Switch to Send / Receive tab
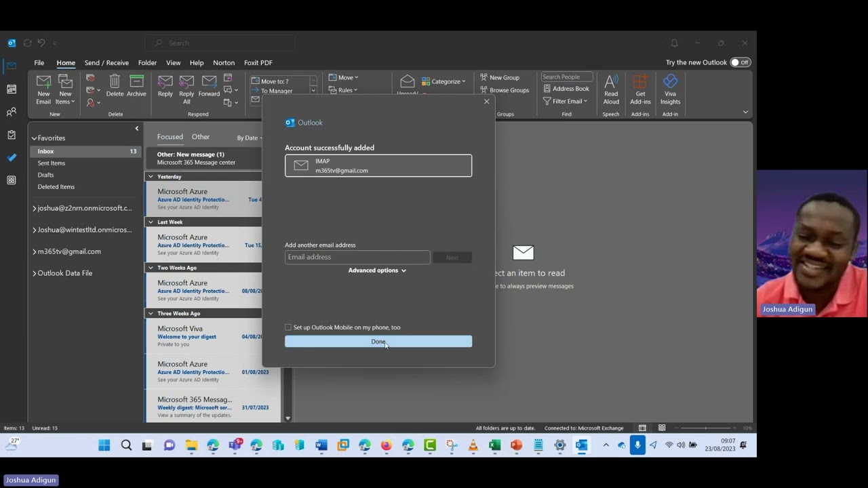868x488 pixels. tap(106, 62)
